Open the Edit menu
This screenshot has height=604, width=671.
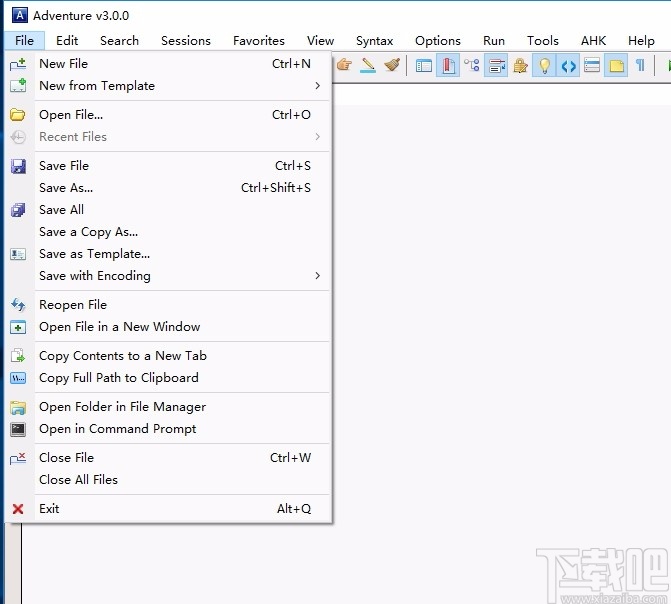67,41
